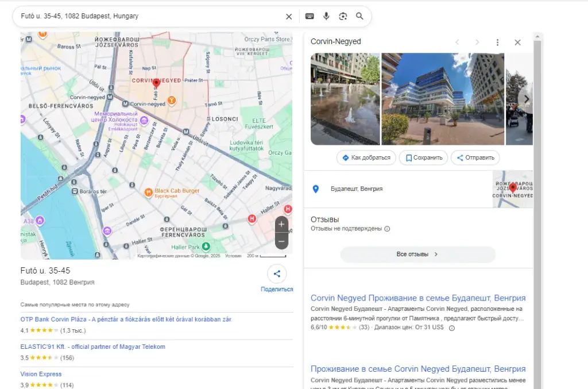Zoom out on the map
The width and height of the screenshot is (588, 389).
coord(281,241)
